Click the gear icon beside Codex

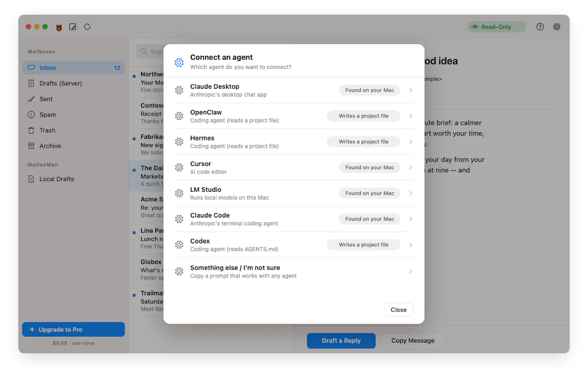coord(179,245)
